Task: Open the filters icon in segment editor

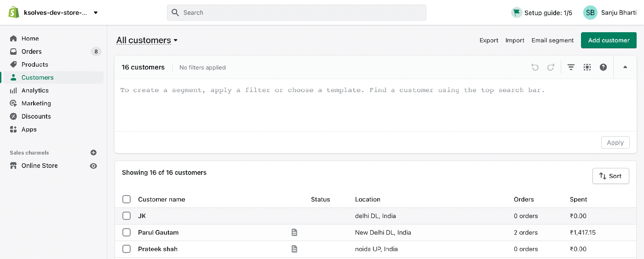Action: (571, 67)
